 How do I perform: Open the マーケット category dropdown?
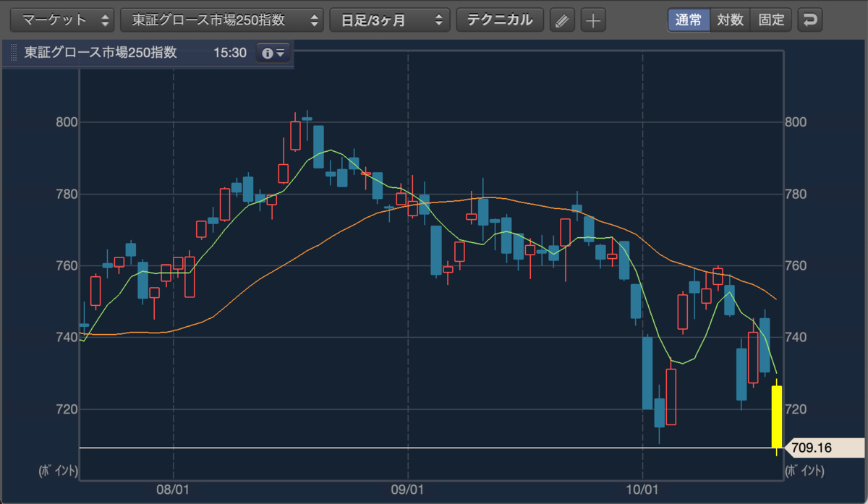[x=63, y=20]
